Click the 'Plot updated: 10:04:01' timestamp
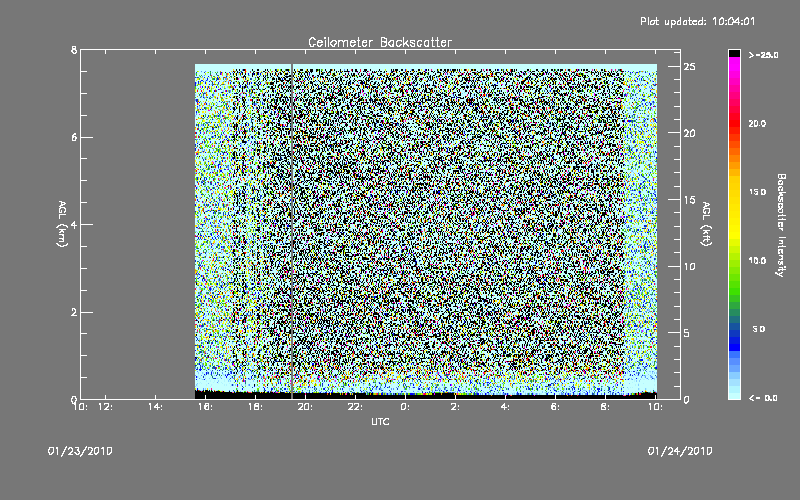800x500 pixels. coord(697,21)
